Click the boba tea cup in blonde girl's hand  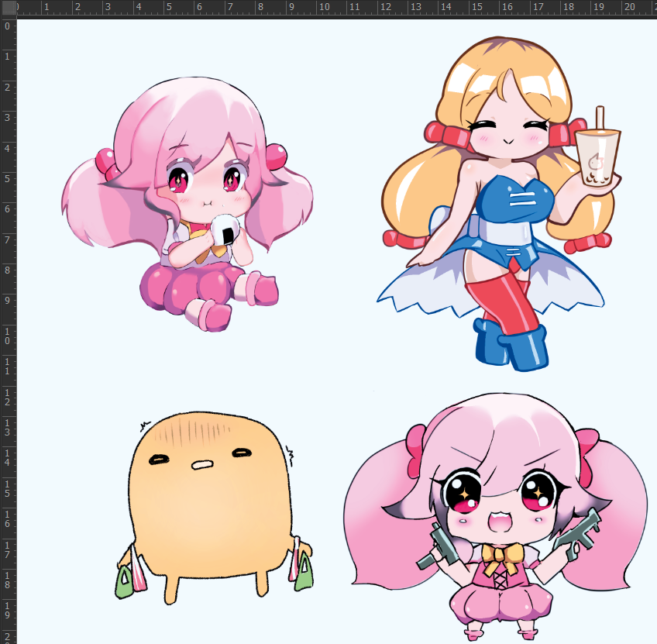pos(598,146)
